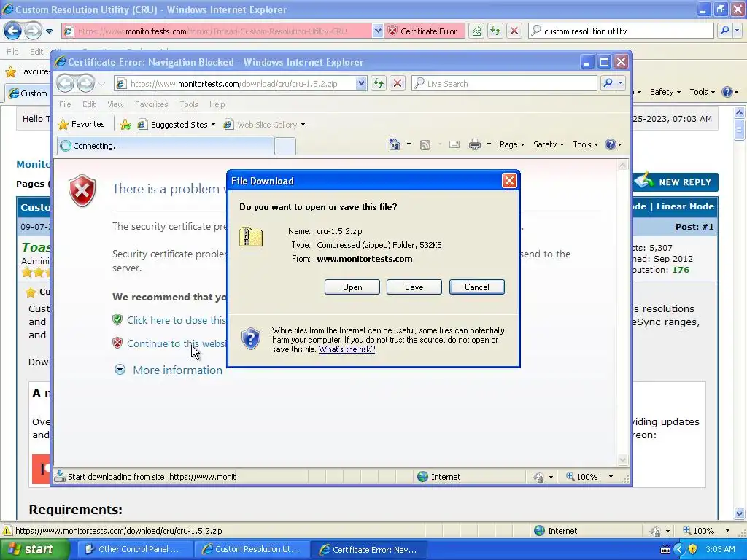Switch to the Other Control Panel taskbar item
Screen dimensions: 747x560
(135, 549)
